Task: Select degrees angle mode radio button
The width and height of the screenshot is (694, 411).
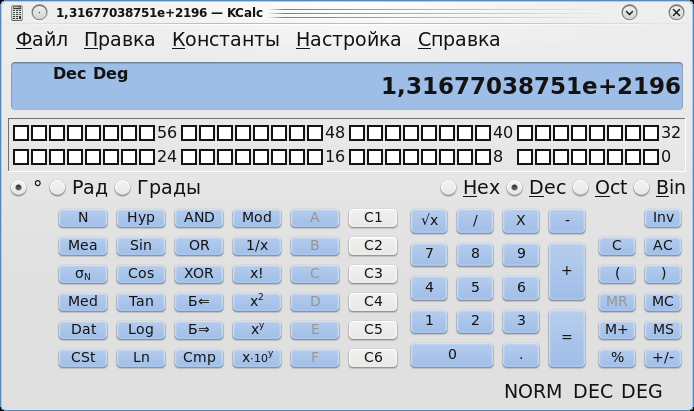Action: click(x=19, y=188)
